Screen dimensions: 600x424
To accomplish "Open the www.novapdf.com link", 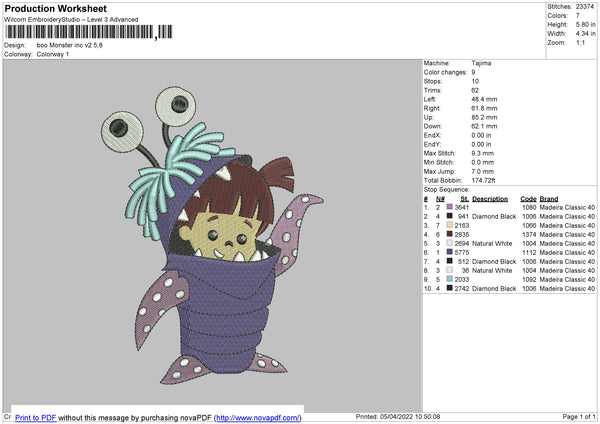I will coord(258,417).
